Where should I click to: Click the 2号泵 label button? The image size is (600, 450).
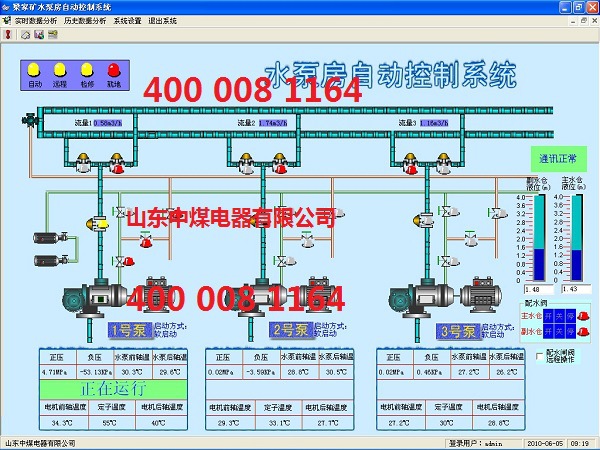291,330
